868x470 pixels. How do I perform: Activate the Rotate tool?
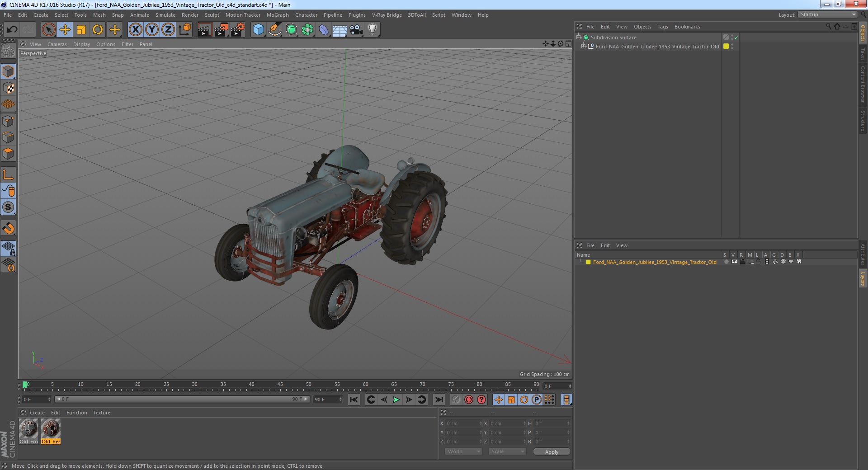click(98, 30)
